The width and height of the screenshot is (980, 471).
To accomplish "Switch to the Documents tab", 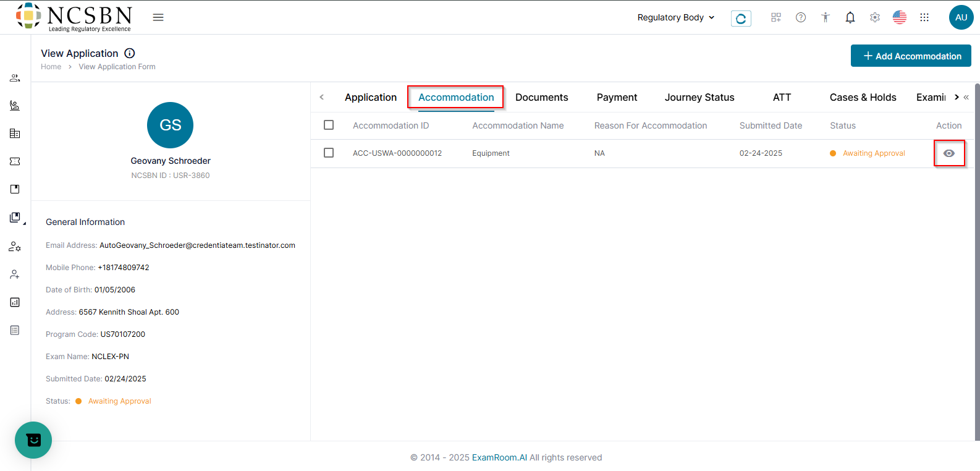I will coord(541,98).
